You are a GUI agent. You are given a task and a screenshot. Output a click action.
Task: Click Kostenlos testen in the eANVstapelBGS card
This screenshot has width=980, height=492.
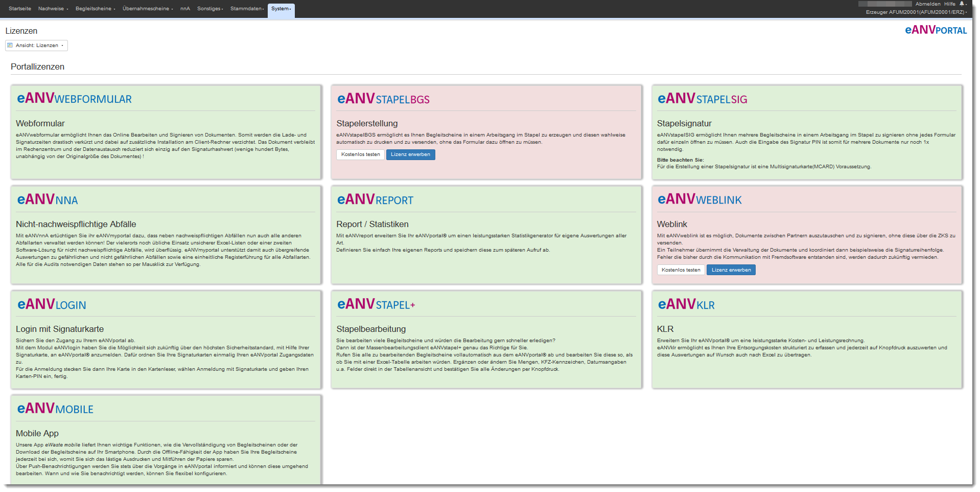pyautogui.click(x=360, y=154)
